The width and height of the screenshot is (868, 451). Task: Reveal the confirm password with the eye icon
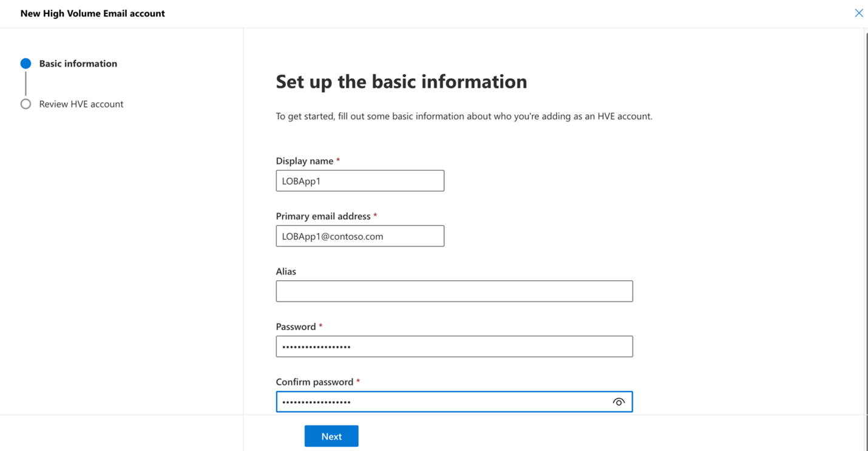click(x=618, y=402)
